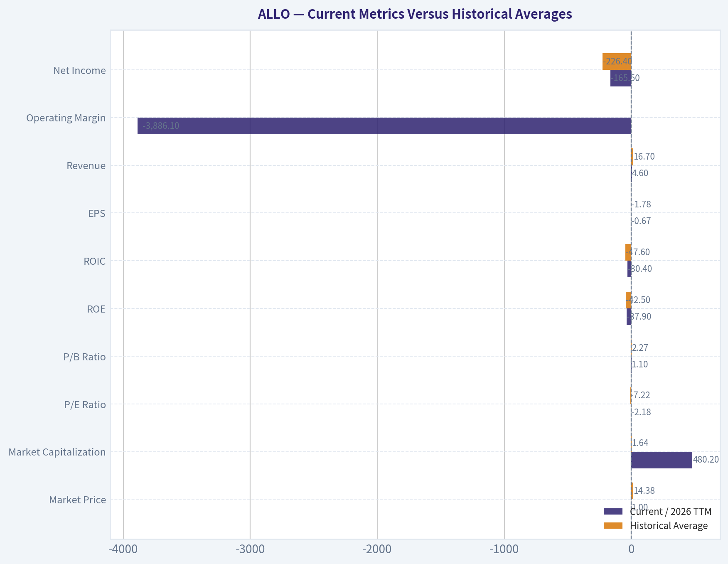
Task: Click the '-1.78' EPS value label
Action: [x=641, y=204]
